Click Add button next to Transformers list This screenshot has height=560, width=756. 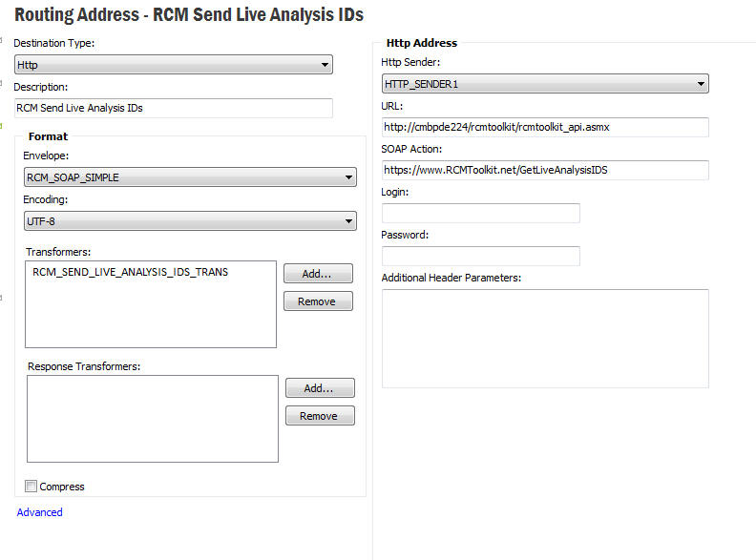coord(318,274)
